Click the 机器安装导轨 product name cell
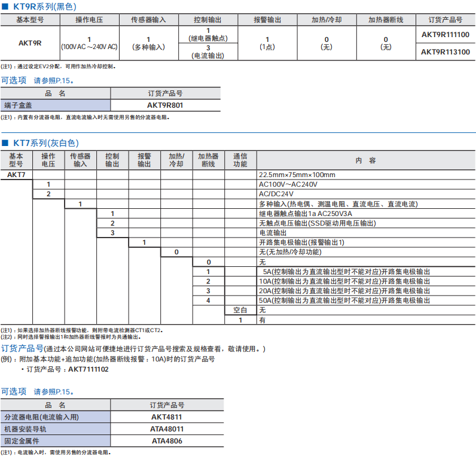The width and height of the screenshot is (476, 459). pyautogui.click(x=56, y=429)
